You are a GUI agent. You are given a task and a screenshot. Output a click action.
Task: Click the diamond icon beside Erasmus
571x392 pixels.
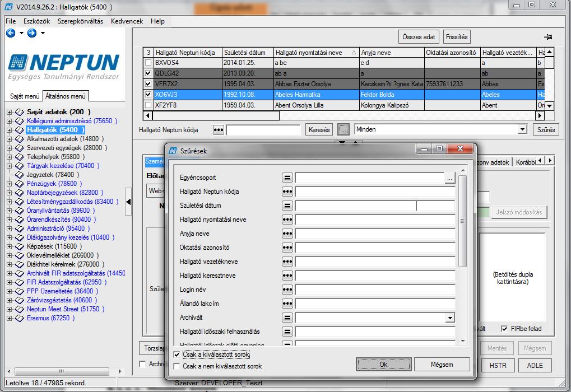pyautogui.click(x=19, y=318)
